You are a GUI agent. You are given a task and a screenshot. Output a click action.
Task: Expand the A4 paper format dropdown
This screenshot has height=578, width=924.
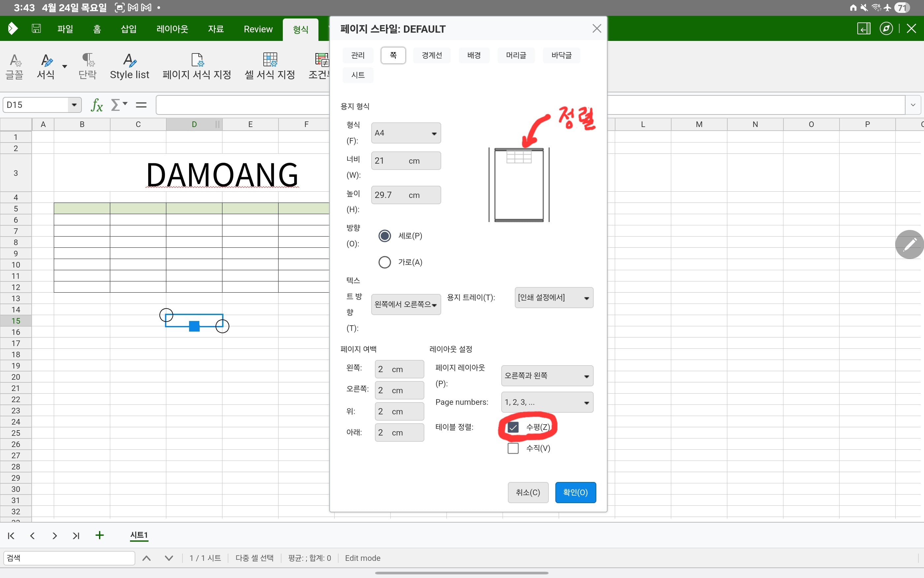(406, 133)
